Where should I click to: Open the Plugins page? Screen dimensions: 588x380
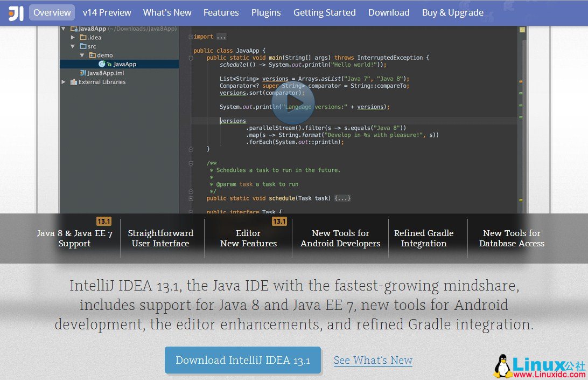[266, 12]
